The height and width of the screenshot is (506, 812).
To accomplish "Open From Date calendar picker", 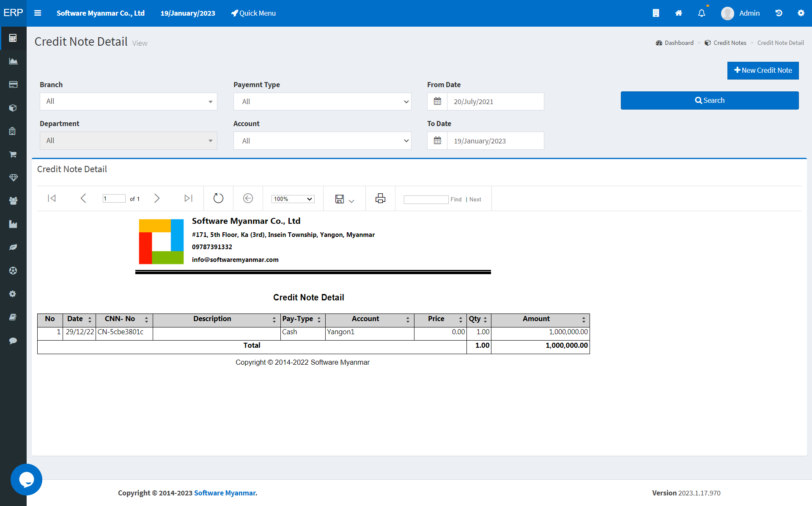I will 437,102.
